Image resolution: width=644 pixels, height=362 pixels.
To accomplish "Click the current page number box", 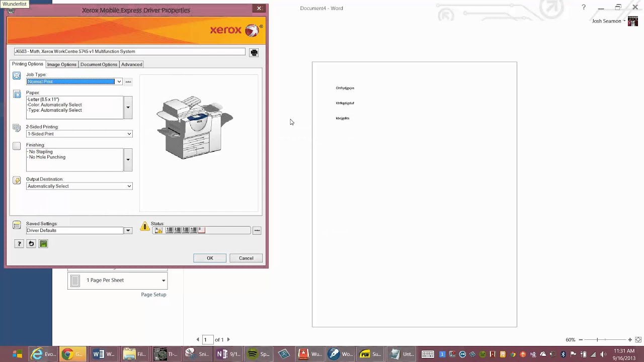I will [207, 340].
